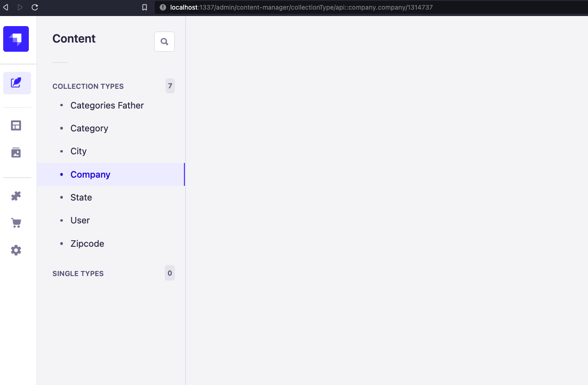Screen dimensions: 588x385
Task: Select the Company collection type
Action: point(111,174)
